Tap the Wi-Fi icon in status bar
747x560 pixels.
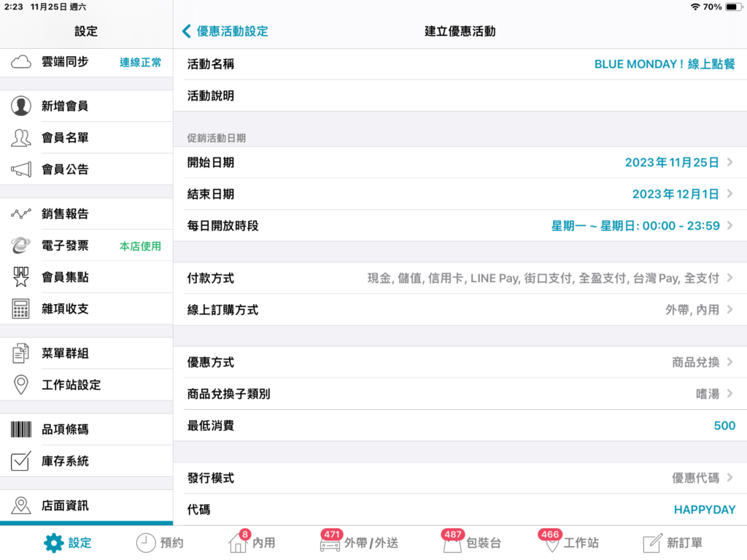click(695, 7)
